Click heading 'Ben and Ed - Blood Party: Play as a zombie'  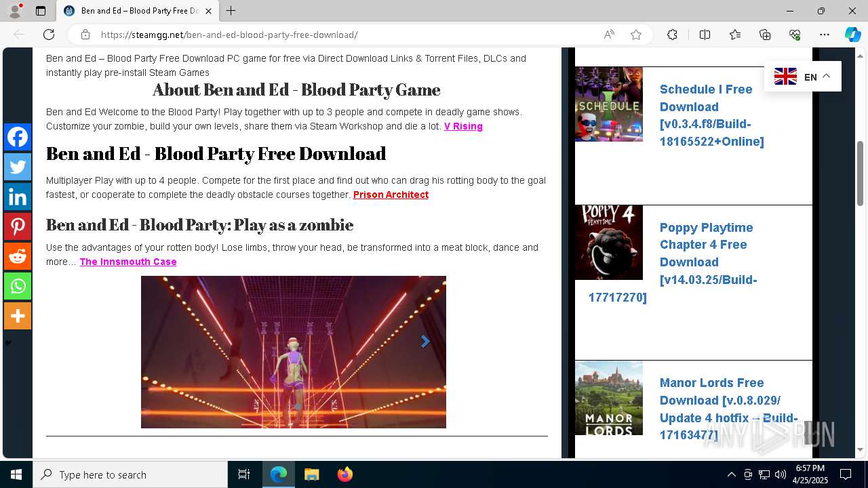(x=199, y=224)
